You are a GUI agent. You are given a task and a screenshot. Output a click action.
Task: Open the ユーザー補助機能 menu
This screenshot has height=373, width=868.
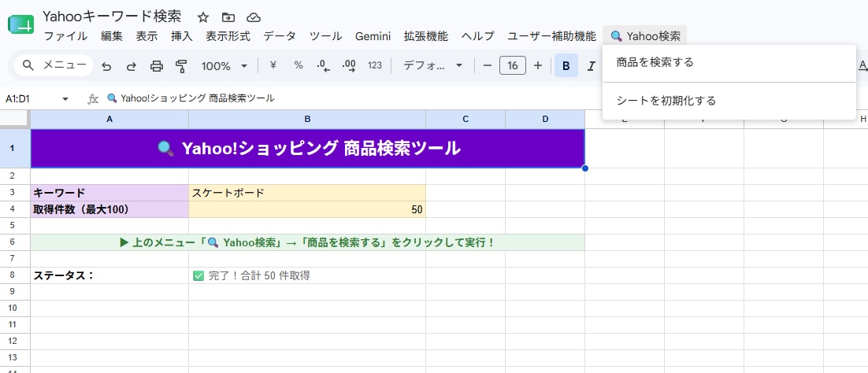point(551,36)
